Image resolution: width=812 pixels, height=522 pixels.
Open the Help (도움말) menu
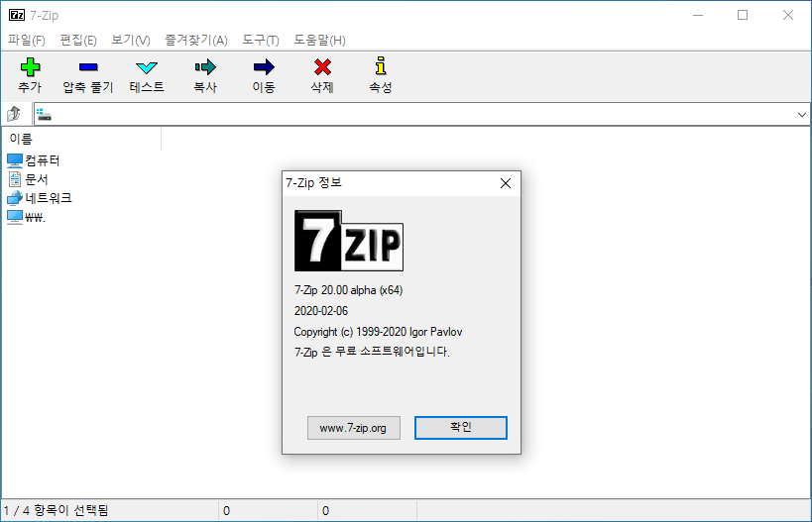(x=319, y=41)
